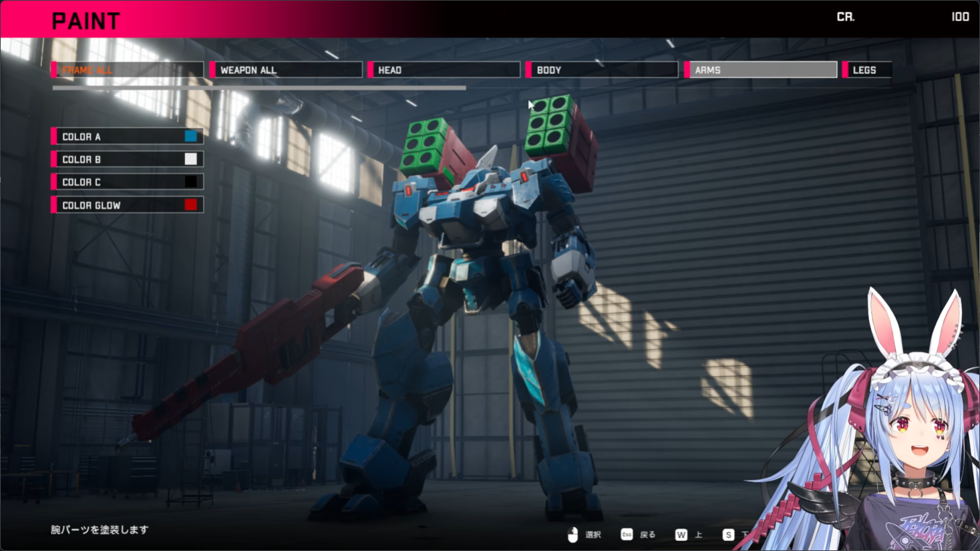Image resolution: width=980 pixels, height=551 pixels.
Task: Click the red COLOR GLOW swatch
Action: [x=191, y=205]
